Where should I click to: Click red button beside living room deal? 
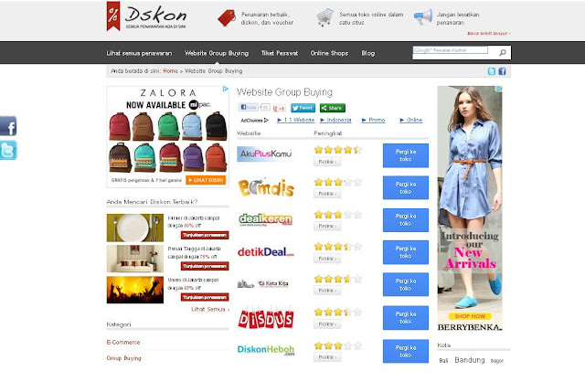(205, 266)
